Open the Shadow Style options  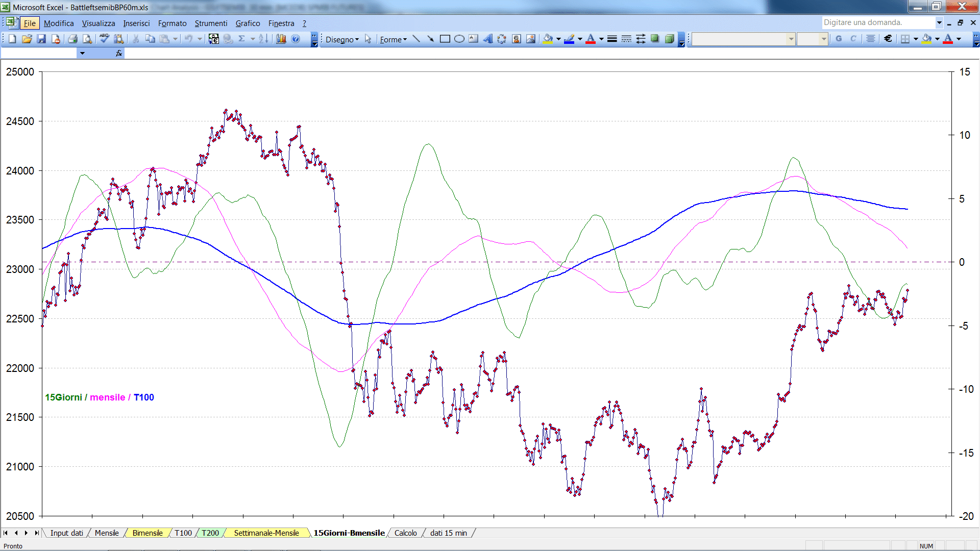[655, 39]
